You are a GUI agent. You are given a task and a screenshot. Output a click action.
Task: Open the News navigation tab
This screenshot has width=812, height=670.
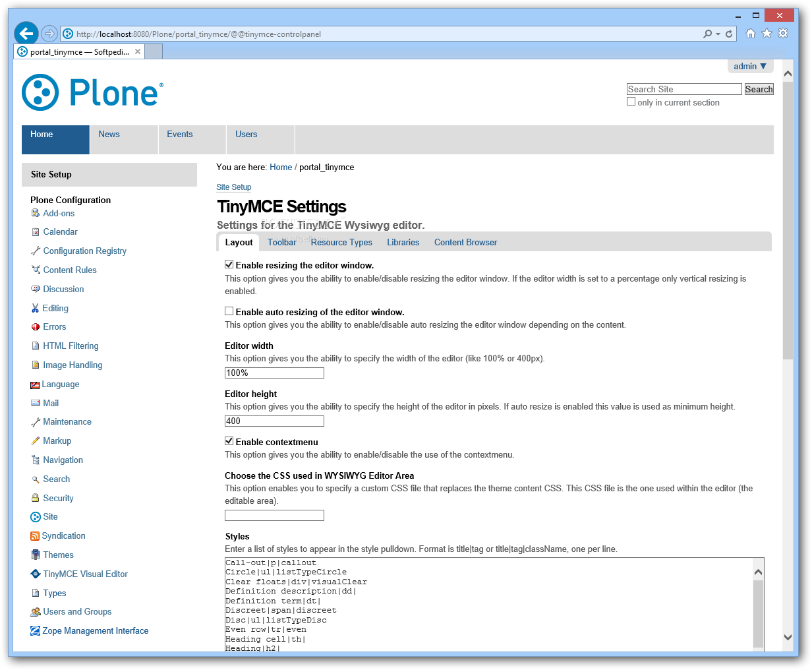click(x=124, y=140)
